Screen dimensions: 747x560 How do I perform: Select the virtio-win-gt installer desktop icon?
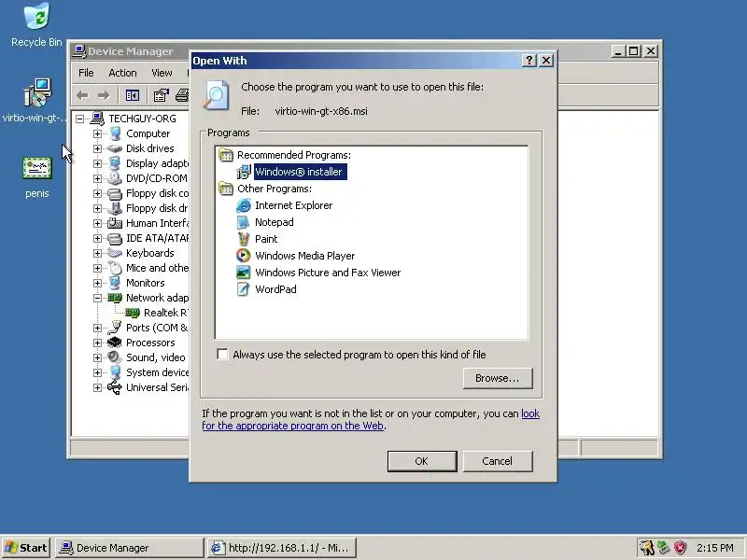click(37, 92)
